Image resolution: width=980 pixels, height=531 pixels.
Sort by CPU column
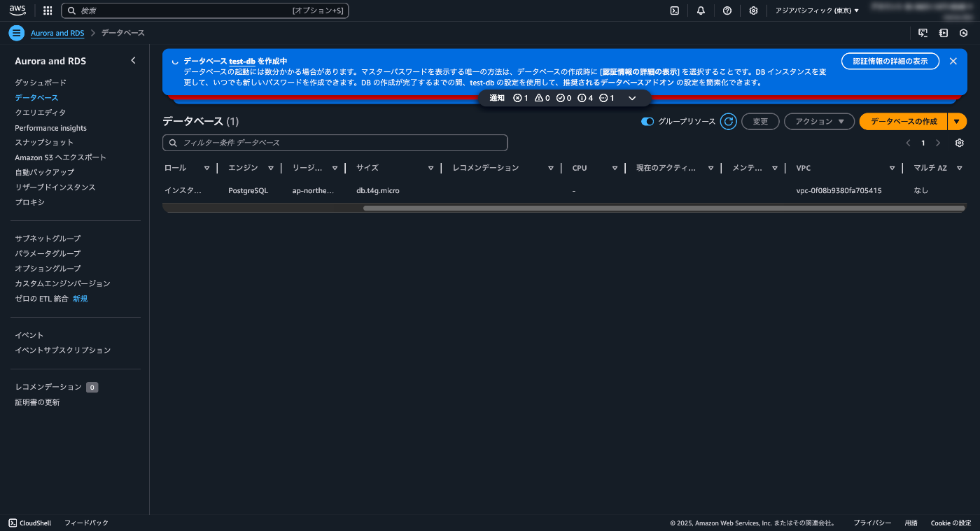pos(615,168)
